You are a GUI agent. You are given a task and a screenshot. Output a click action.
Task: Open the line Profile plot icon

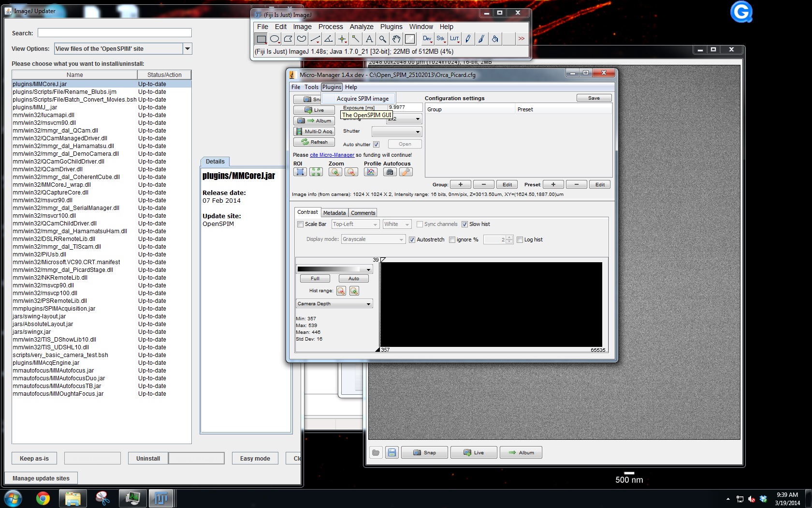coord(371,172)
